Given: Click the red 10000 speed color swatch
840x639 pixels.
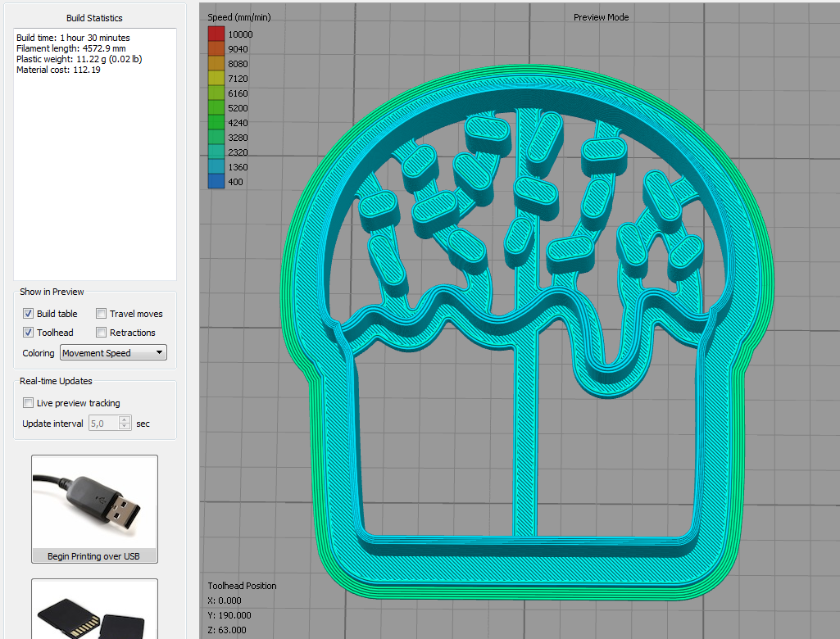Looking at the screenshot, I should click(x=216, y=34).
